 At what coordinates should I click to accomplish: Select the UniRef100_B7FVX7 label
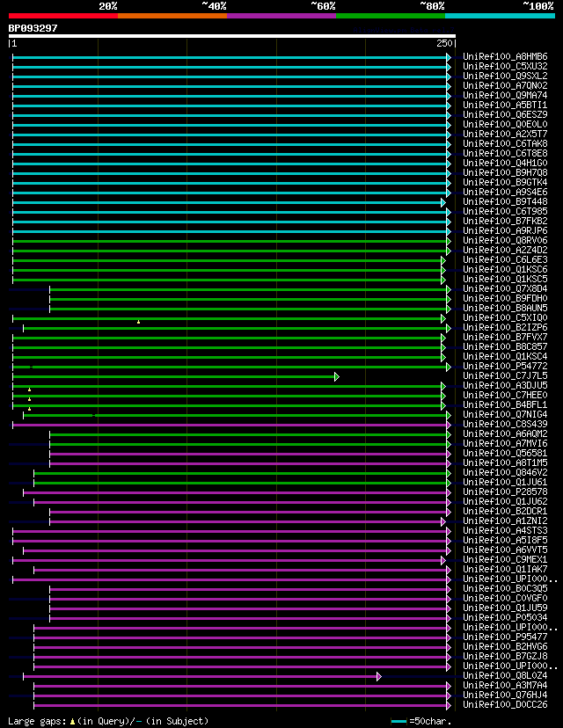pyautogui.click(x=505, y=337)
